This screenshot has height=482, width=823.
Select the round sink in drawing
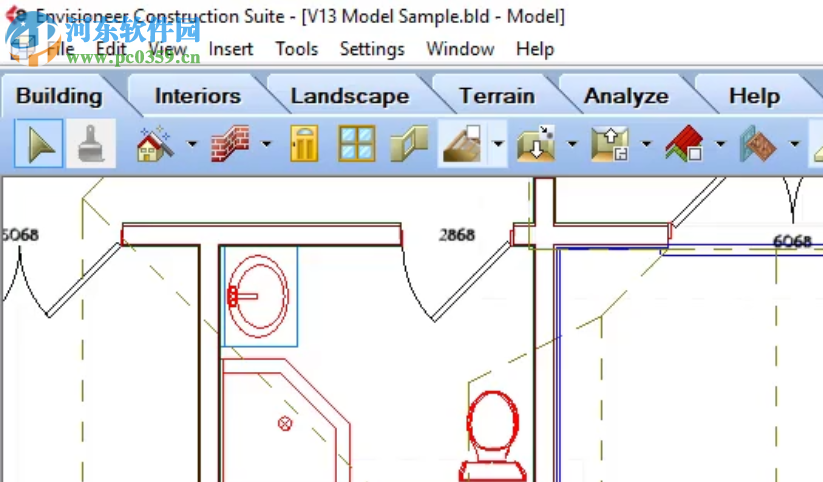pos(258,296)
